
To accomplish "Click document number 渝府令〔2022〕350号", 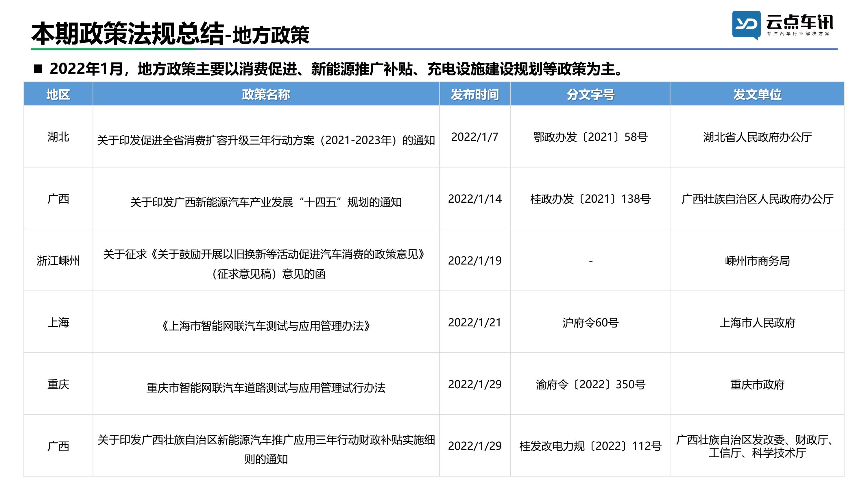I will click(590, 384).
